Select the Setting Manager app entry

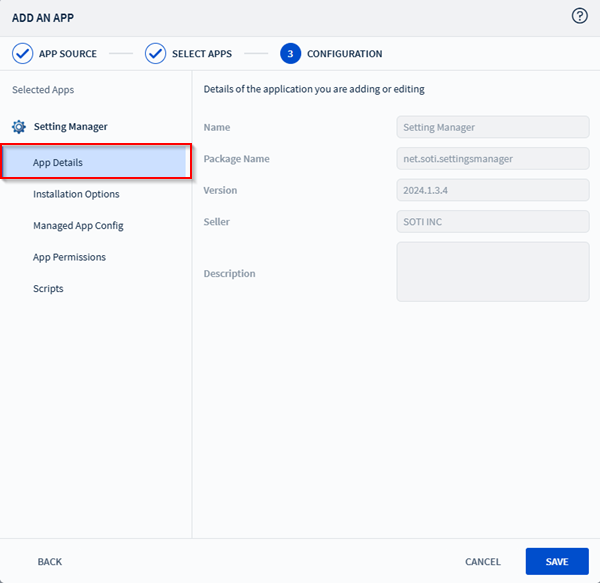pos(70,127)
